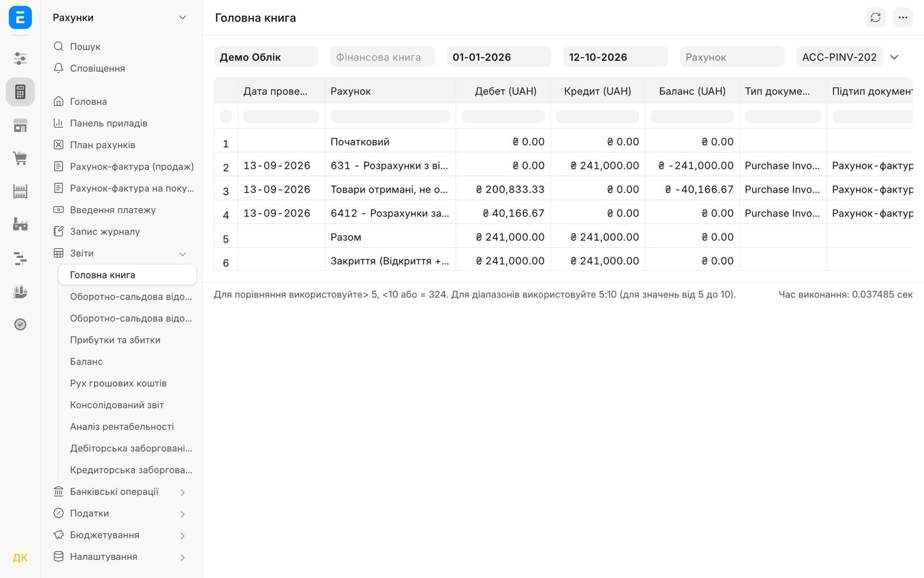Viewport: 924px width, 578px height.
Task: Click the ДК user avatar
Action: [x=20, y=558]
